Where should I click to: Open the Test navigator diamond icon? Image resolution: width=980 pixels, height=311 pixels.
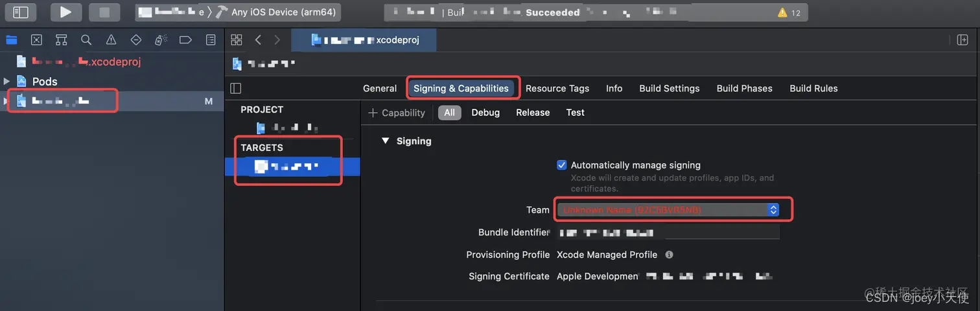click(x=136, y=40)
